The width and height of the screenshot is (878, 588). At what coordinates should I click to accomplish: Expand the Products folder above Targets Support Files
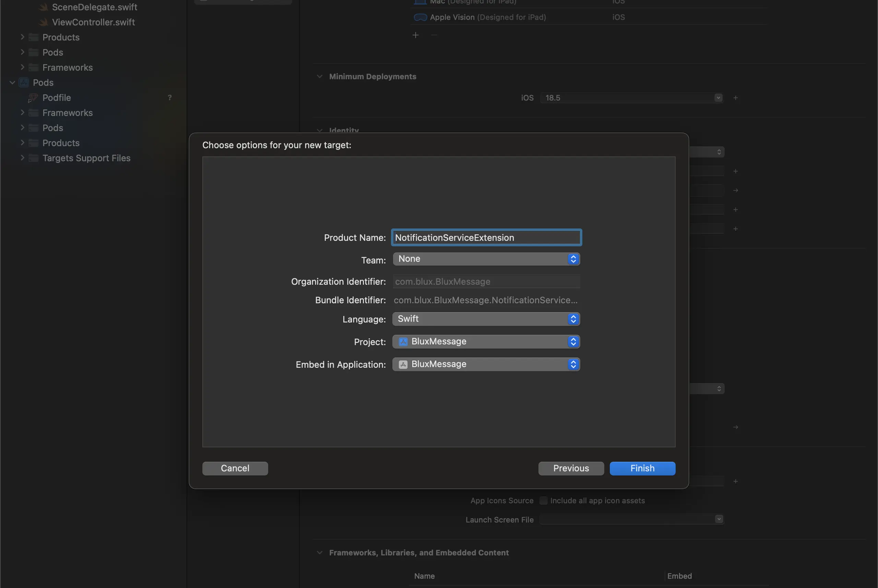[x=22, y=142]
